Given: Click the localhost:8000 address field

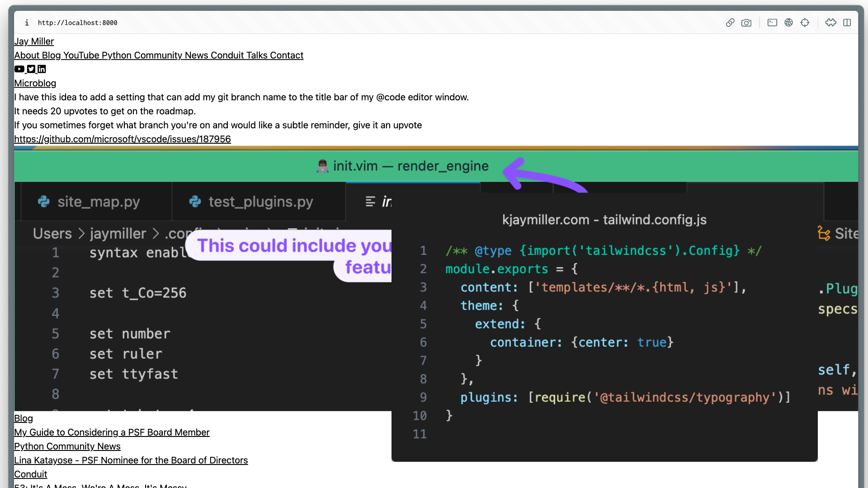Looking at the screenshot, I should pos(78,23).
